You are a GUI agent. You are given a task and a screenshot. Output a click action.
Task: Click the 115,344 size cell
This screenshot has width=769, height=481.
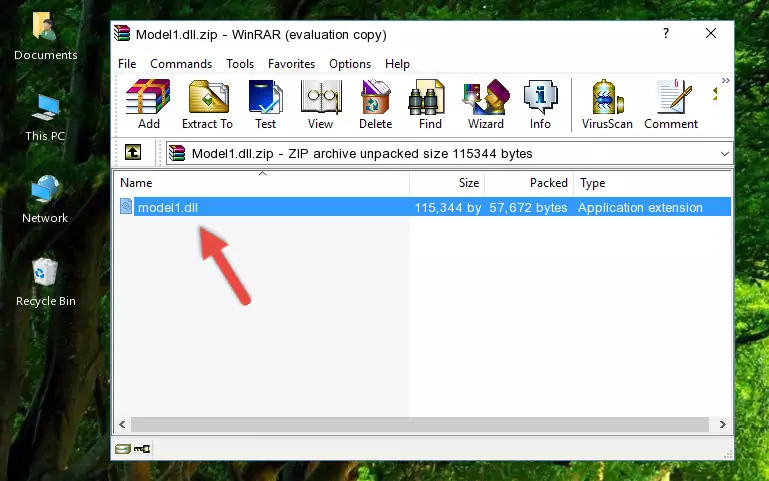tap(448, 207)
